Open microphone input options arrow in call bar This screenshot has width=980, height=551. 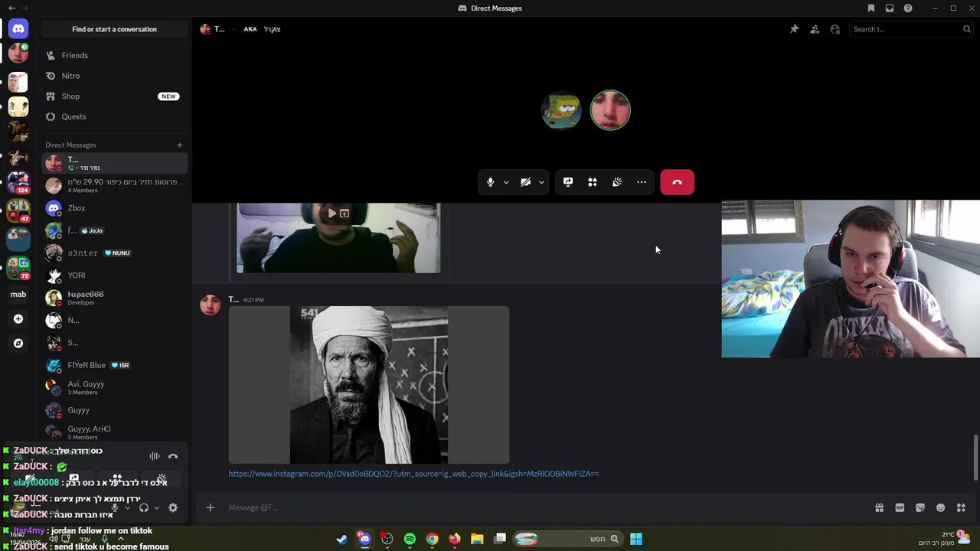[506, 182]
